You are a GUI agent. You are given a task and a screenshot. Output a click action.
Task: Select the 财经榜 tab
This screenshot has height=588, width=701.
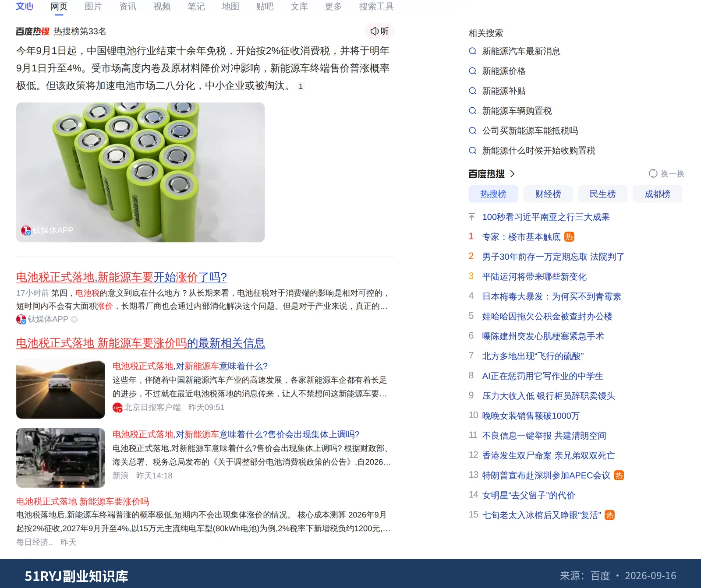pyautogui.click(x=548, y=194)
